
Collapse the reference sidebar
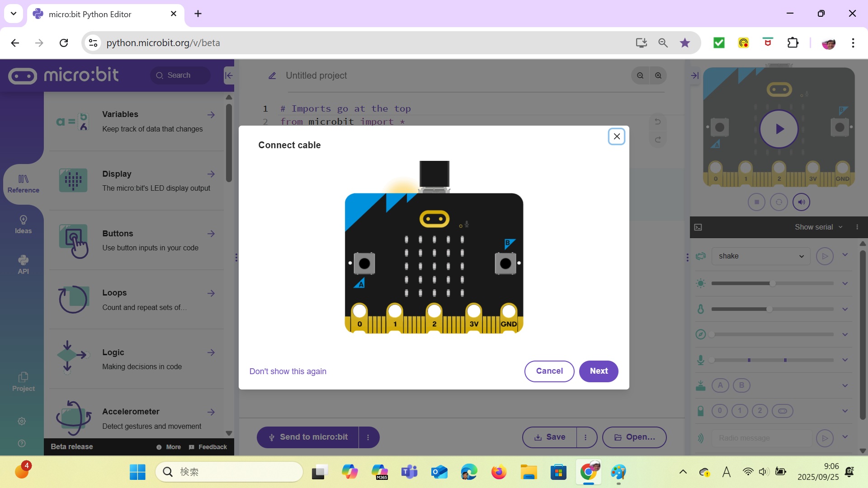(229, 75)
